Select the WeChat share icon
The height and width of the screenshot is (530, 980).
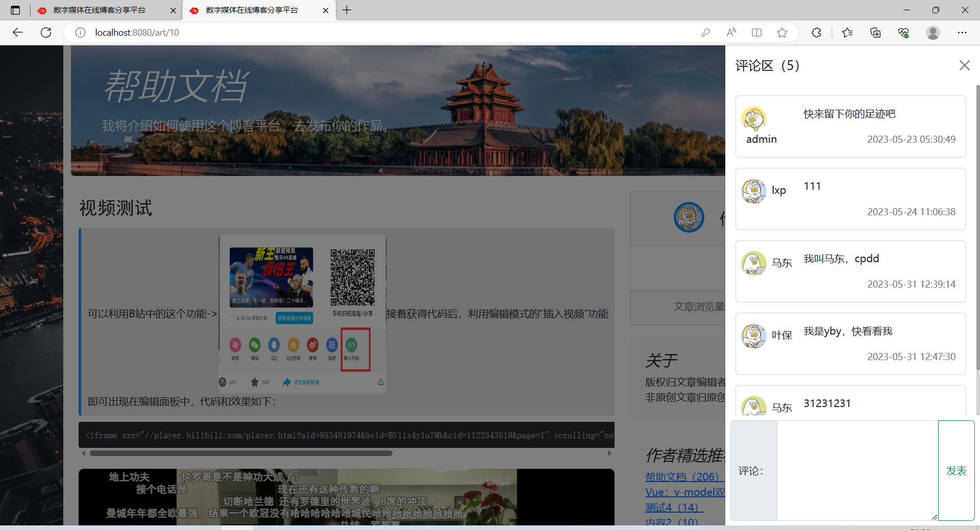click(x=255, y=345)
